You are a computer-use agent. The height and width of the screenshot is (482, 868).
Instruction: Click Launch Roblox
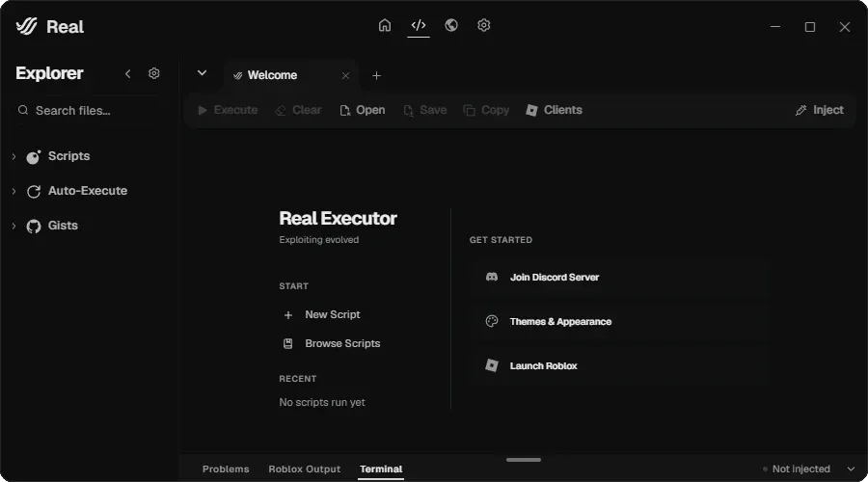[620, 365]
